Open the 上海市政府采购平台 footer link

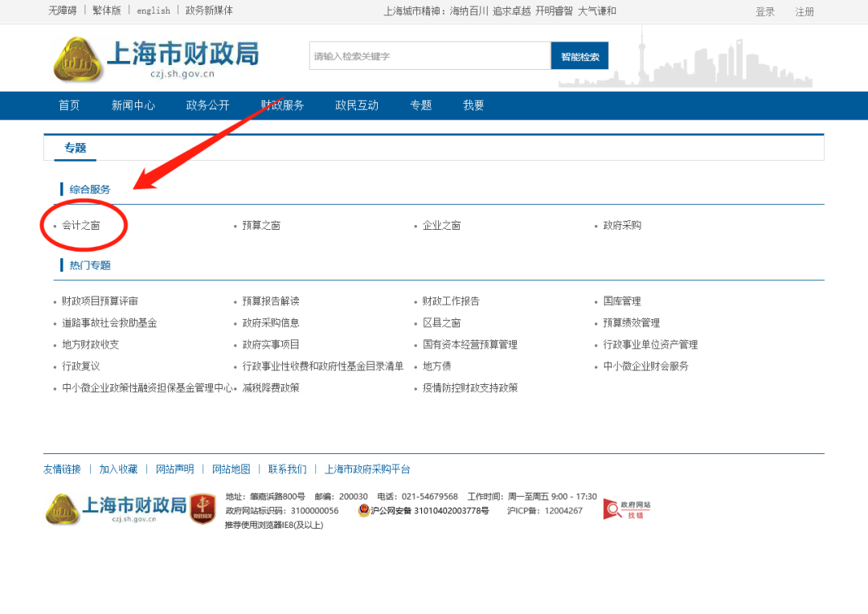pos(367,469)
